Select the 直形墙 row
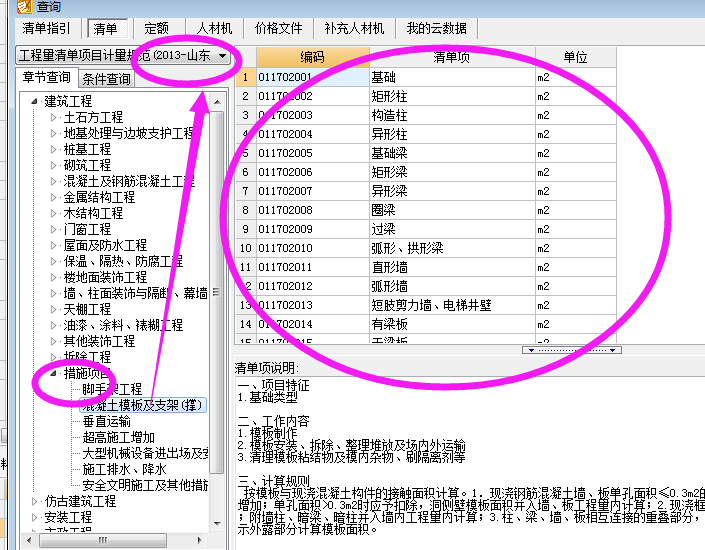 coord(426,267)
